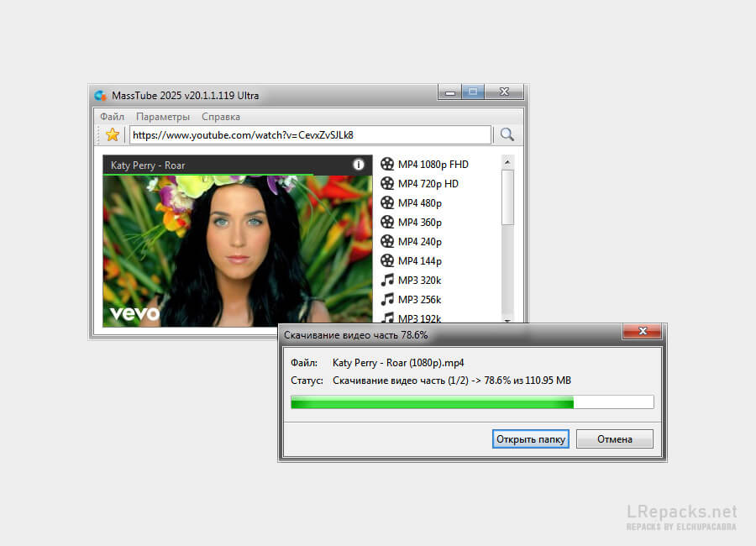Screen dimensions: 756x546
Task: Click the favorites star icon
Action: [x=113, y=134]
